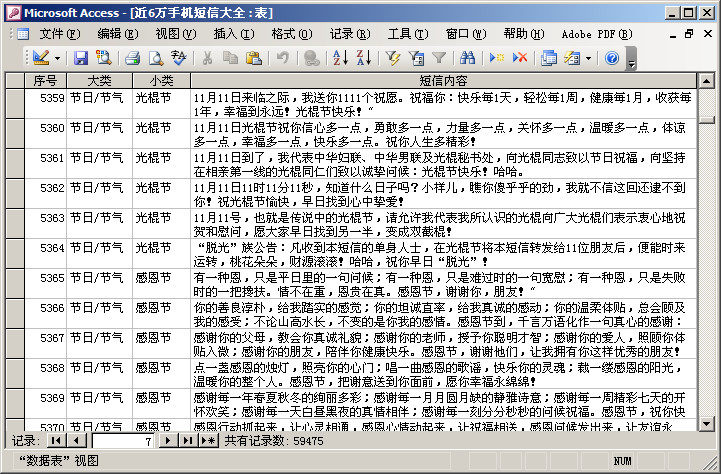Click the 序号 cell 5361
The image size is (721, 474).
(x=46, y=164)
